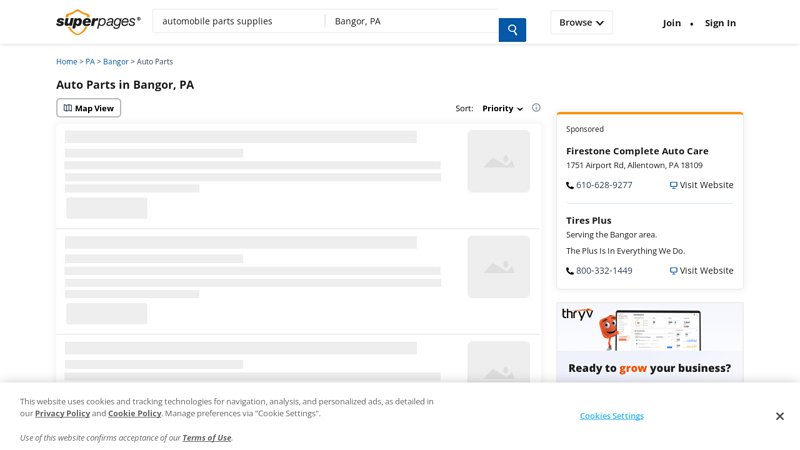Call Tires Plus at 800-332-1449
The image size is (800, 450).
click(x=603, y=271)
